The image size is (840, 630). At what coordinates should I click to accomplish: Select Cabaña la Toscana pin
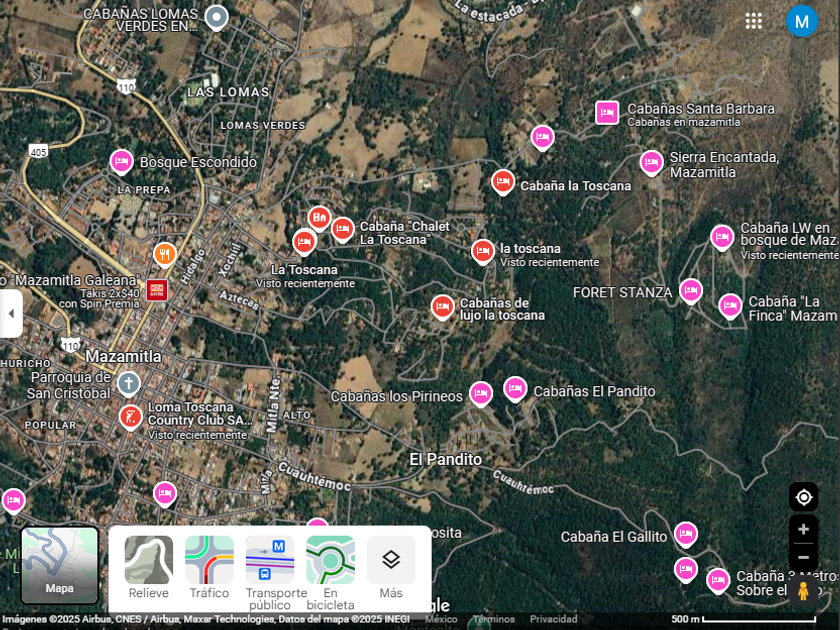click(503, 182)
